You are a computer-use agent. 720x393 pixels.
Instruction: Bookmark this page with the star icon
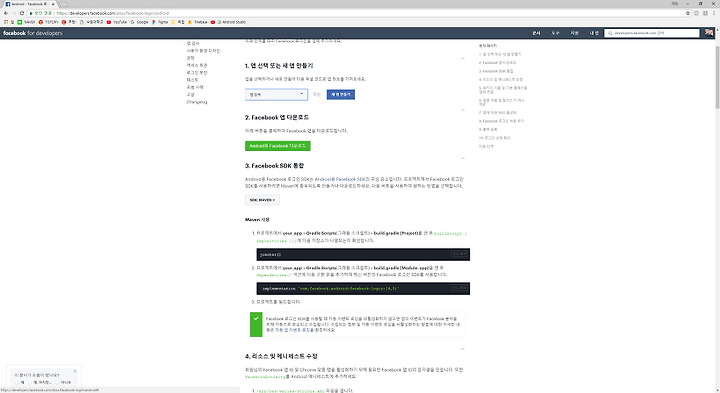(688, 13)
